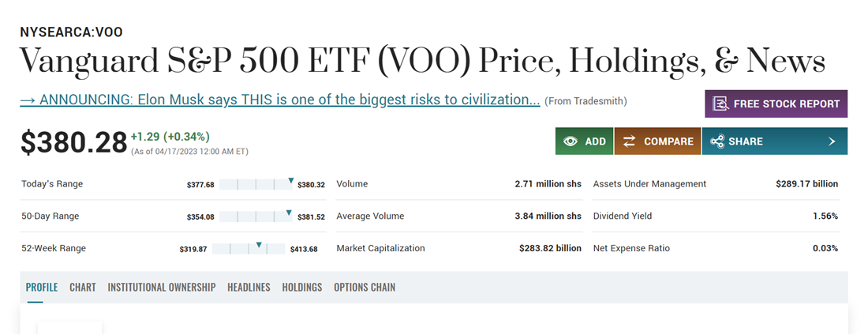Open the Headlines tab
The height and width of the screenshot is (335, 868).
click(x=249, y=288)
